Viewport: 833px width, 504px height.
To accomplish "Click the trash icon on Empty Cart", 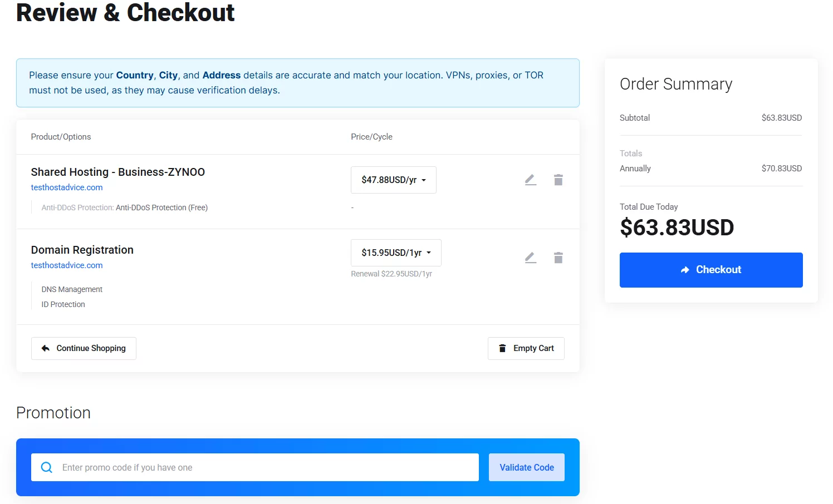I will (x=502, y=348).
